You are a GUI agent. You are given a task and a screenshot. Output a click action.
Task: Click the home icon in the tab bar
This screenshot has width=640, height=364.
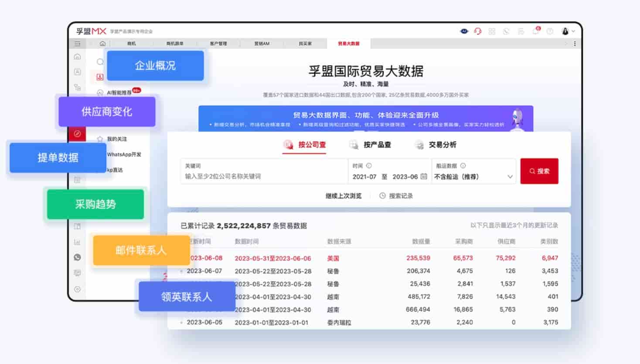pyautogui.click(x=102, y=44)
